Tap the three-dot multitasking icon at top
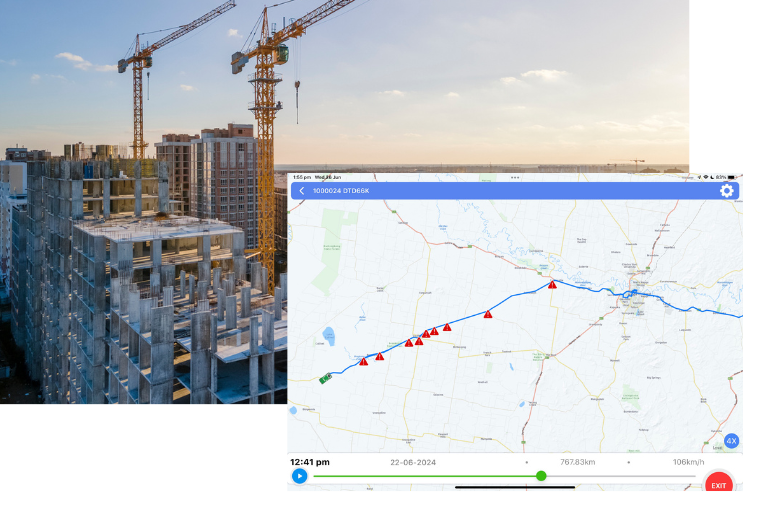 (515, 177)
